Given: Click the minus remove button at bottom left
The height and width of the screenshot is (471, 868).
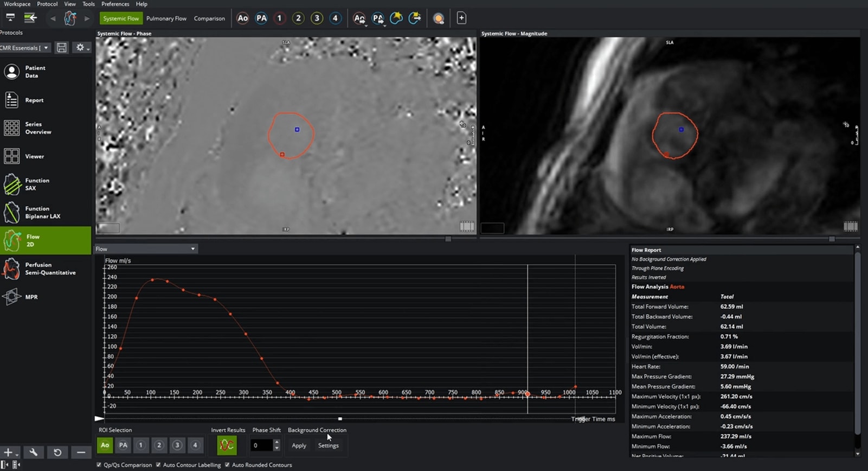Looking at the screenshot, I should coord(81,452).
